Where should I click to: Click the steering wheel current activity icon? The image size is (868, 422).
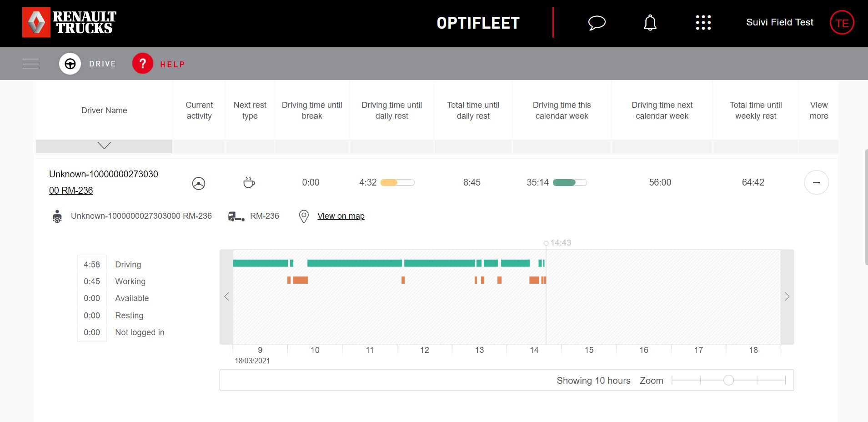[199, 183]
